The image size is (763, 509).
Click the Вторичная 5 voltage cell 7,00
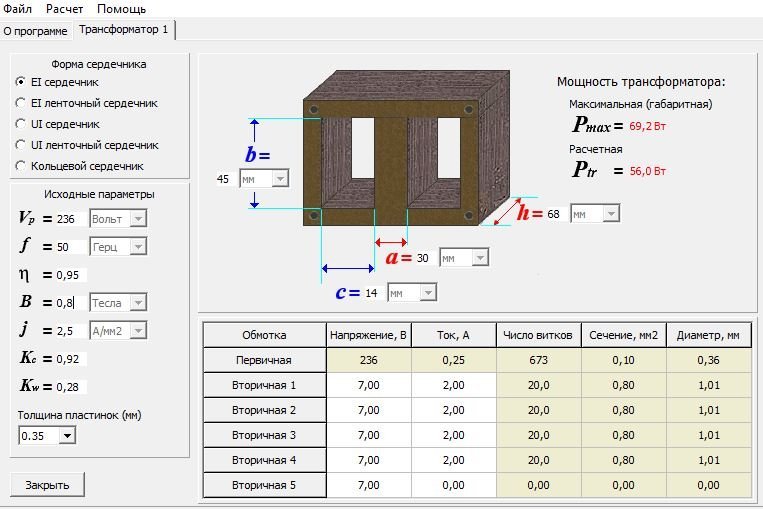[368, 485]
